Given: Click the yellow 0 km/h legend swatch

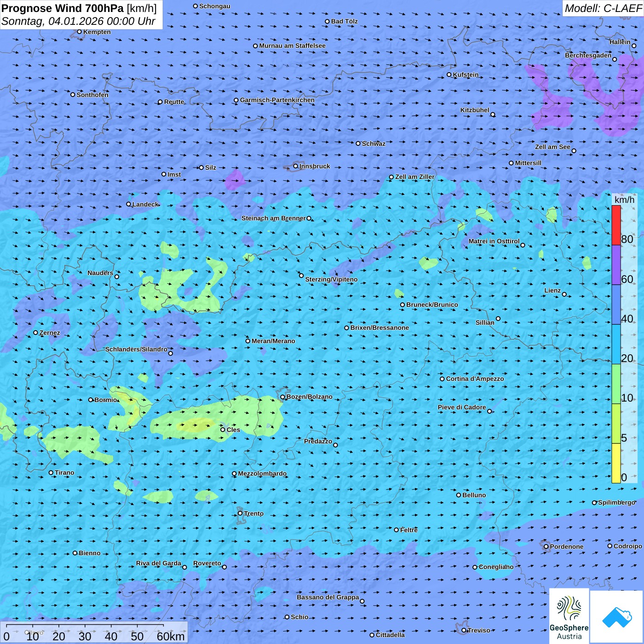Looking at the screenshot, I should (x=616, y=463).
